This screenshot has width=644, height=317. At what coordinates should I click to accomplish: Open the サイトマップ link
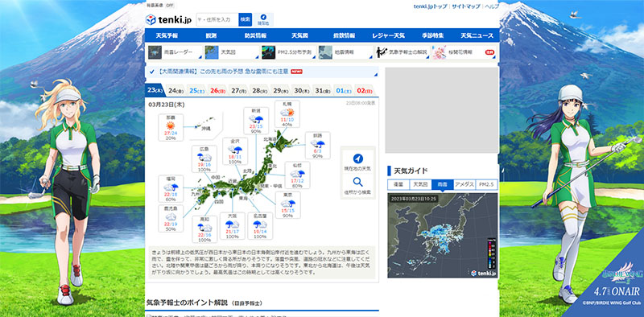(x=466, y=6)
